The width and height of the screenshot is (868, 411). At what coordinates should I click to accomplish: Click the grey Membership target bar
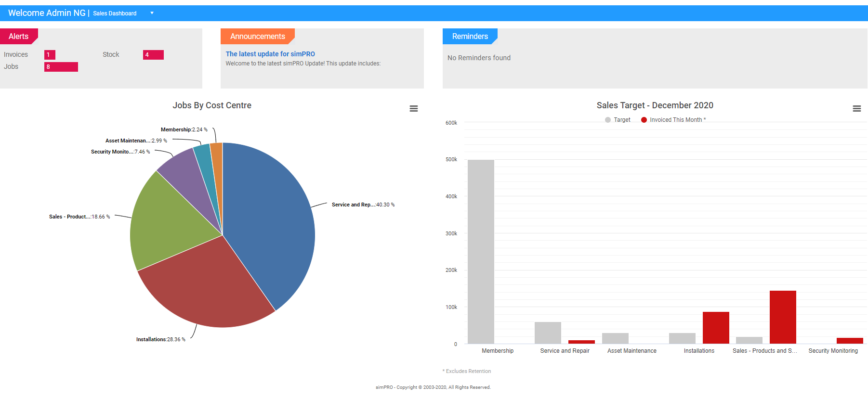pyautogui.click(x=481, y=250)
